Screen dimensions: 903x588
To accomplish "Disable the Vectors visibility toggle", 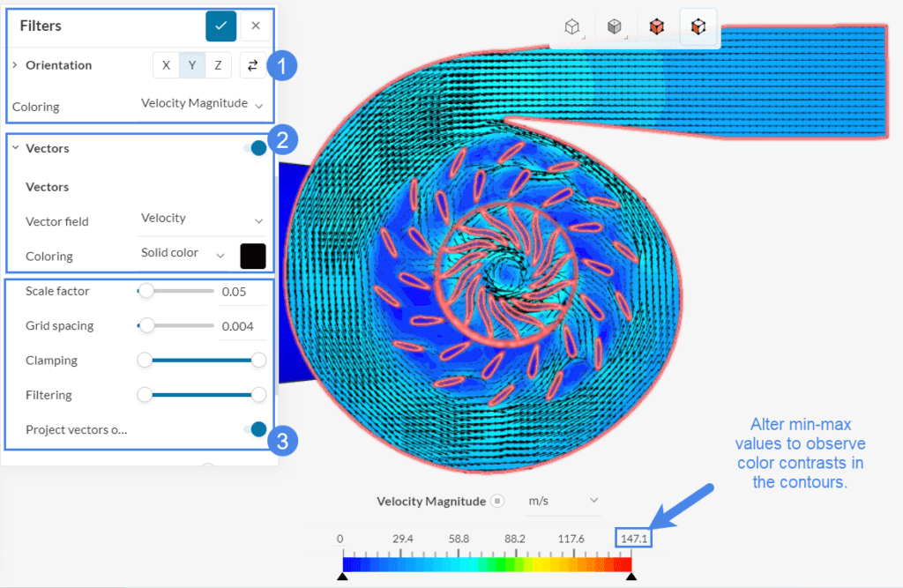I will coord(256,147).
